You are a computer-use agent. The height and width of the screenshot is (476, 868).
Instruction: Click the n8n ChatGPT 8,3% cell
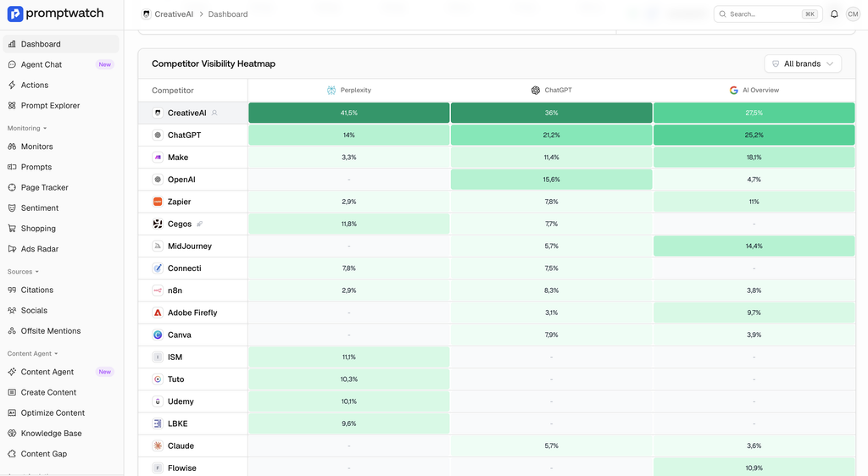tap(551, 291)
